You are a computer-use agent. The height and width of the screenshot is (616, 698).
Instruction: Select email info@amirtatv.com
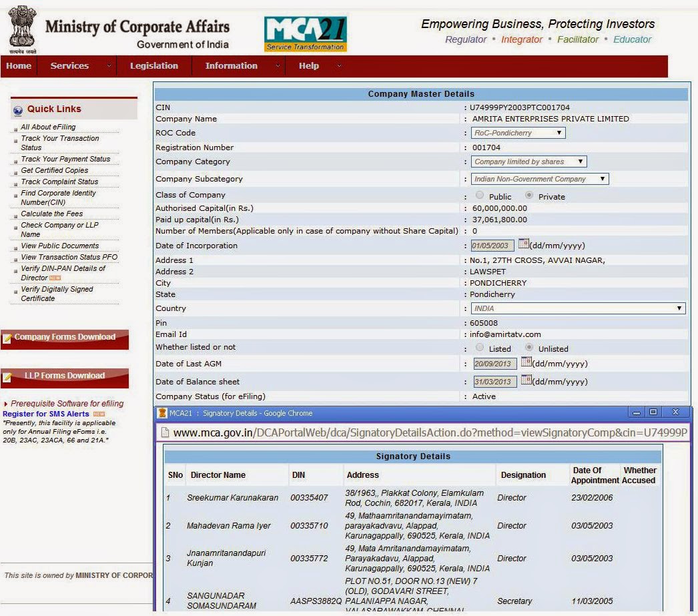[x=505, y=334]
